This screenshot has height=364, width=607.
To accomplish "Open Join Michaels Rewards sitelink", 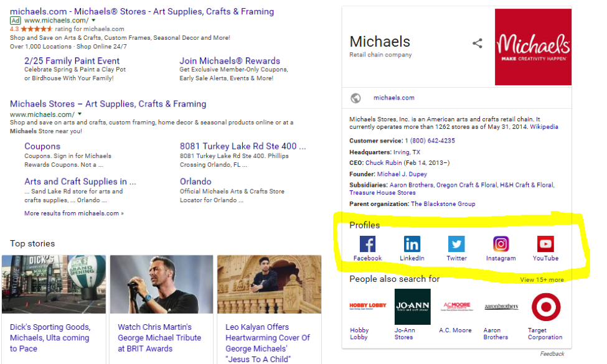I will point(230,61).
